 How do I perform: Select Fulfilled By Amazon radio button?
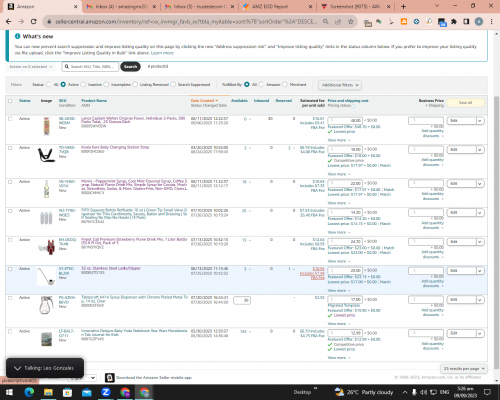[261, 85]
